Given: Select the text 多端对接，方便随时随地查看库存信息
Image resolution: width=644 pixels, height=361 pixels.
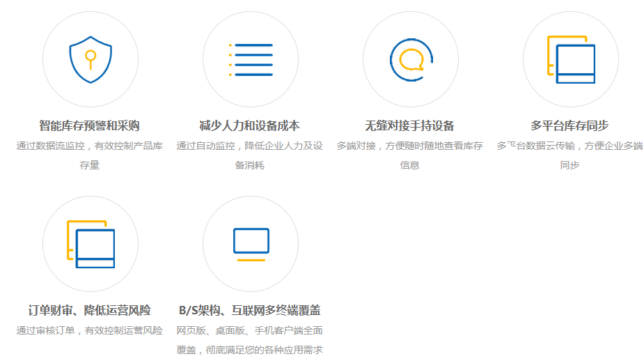Looking at the screenshot, I should pos(410,155).
